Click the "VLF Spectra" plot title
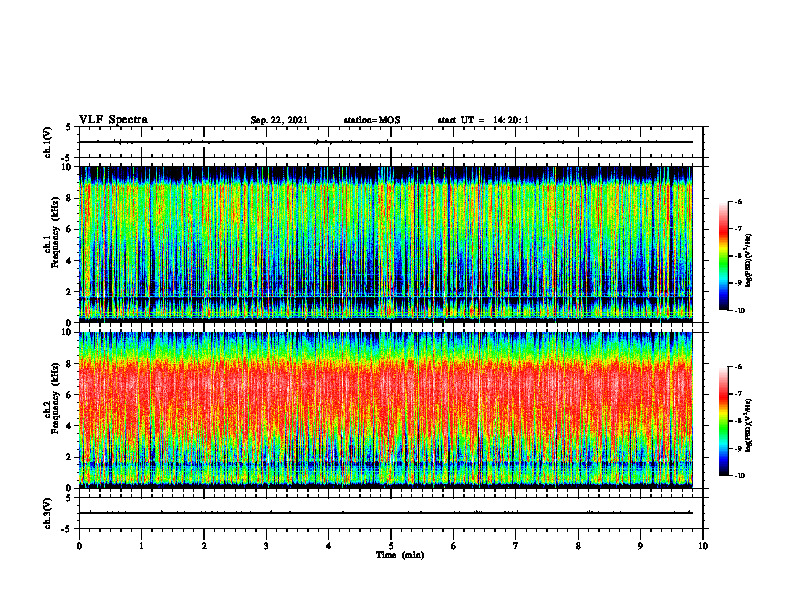This screenshot has width=792, height=612. point(113,120)
